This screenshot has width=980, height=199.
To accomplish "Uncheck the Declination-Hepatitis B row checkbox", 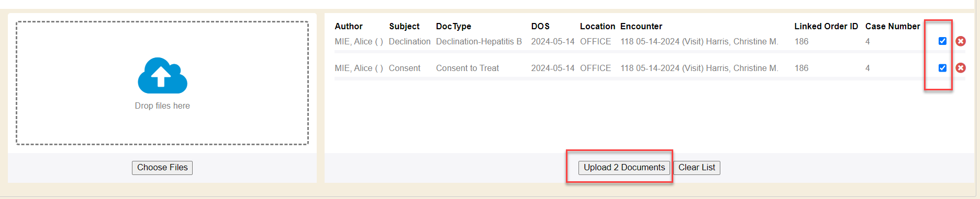I will [x=942, y=41].
